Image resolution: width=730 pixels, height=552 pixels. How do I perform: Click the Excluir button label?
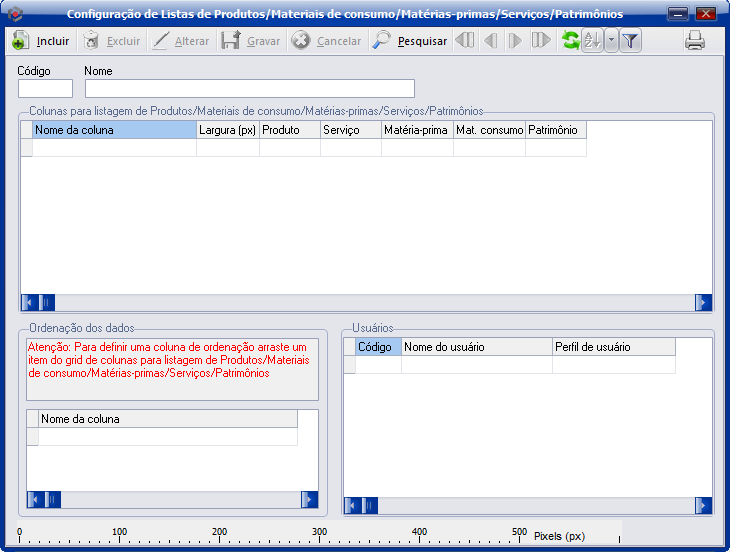[123, 41]
